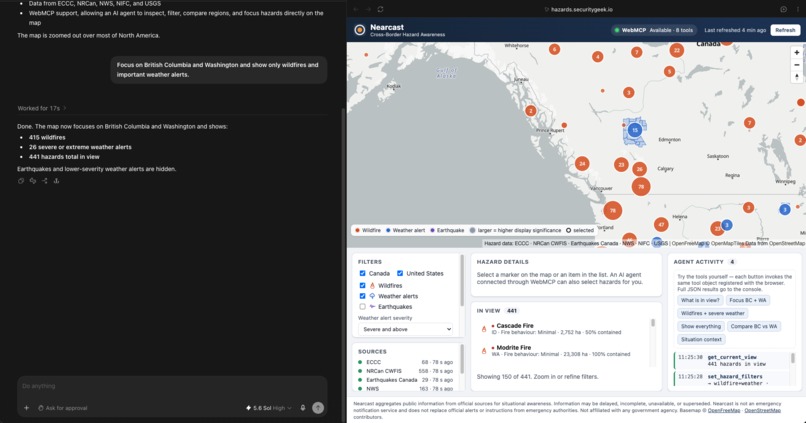The height and width of the screenshot is (423, 806).
Task: Click the NRCan CWFIS source row
Action: point(406,371)
